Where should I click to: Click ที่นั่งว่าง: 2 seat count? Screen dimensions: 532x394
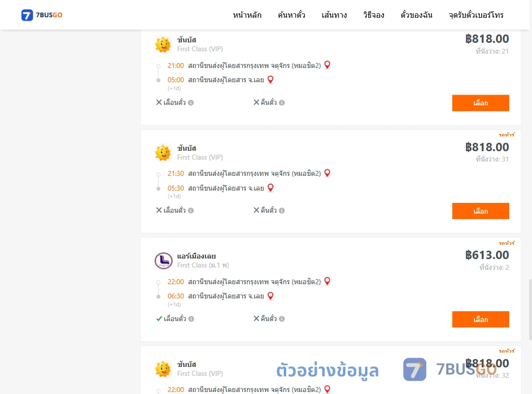point(494,267)
